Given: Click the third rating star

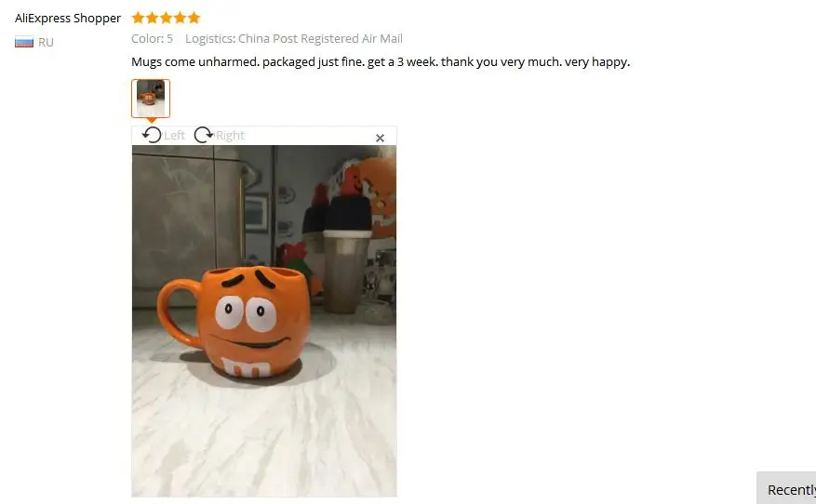Looking at the screenshot, I should pyautogui.click(x=166, y=19).
